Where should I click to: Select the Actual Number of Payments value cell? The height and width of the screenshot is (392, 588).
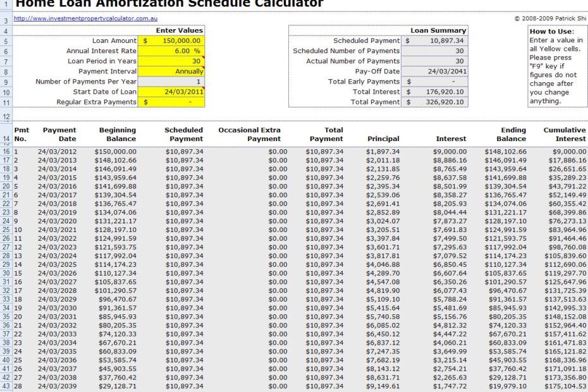pos(434,61)
